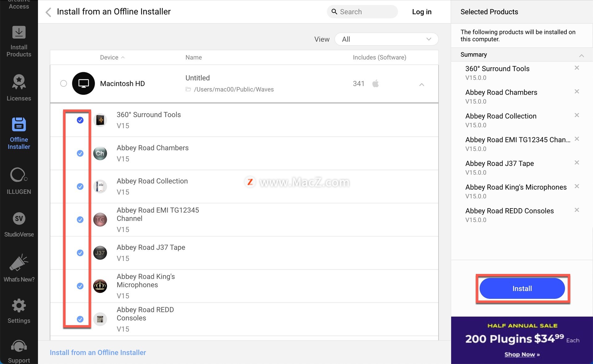Click the Abbey Road Collection product icon
The height and width of the screenshot is (364, 593).
tap(100, 186)
